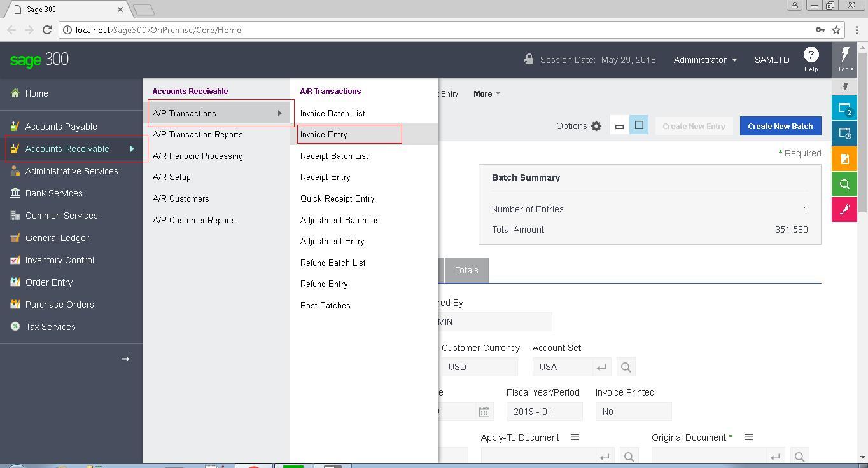
Task: Open the orange reports icon
Action: click(844, 159)
